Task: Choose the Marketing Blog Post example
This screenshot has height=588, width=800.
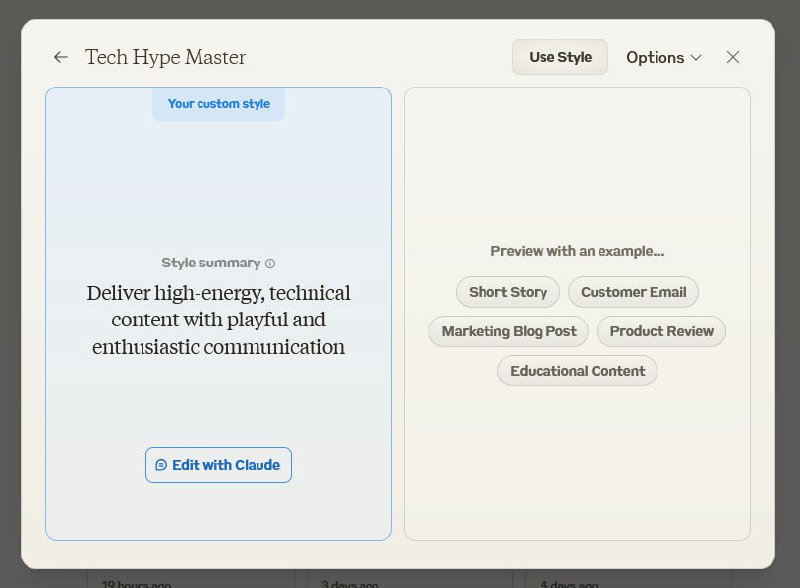Action: pyautogui.click(x=509, y=331)
